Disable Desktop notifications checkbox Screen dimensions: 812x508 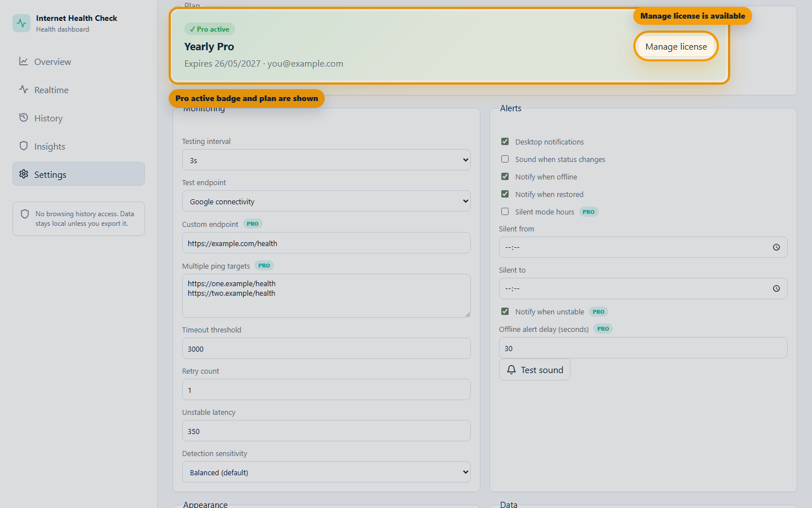pos(505,142)
